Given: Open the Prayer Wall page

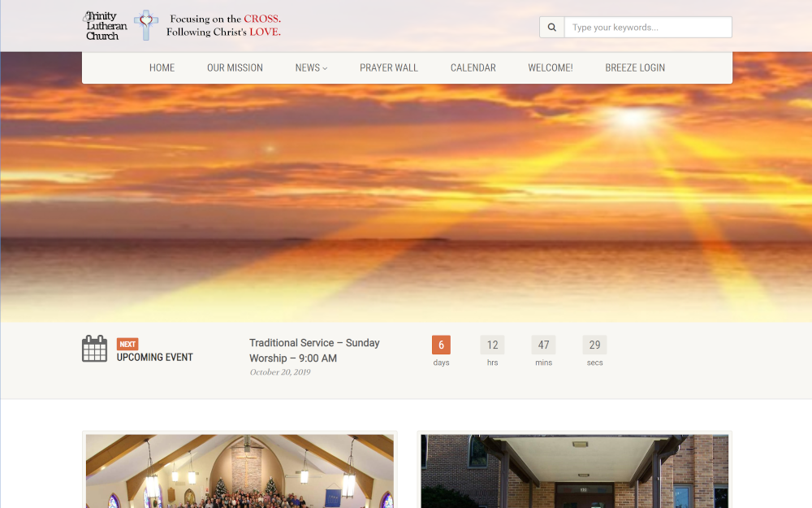Looking at the screenshot, I should click(x=389, y=68).
